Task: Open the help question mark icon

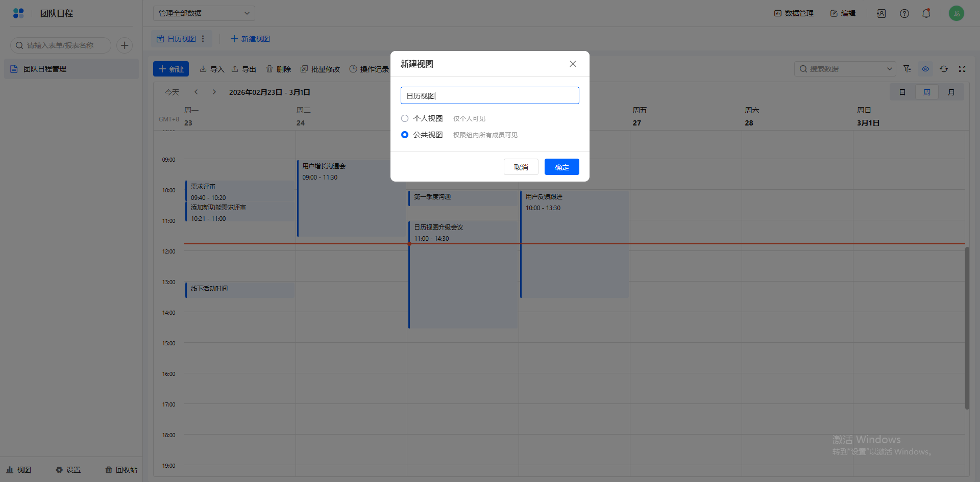Action: point(904,13)
